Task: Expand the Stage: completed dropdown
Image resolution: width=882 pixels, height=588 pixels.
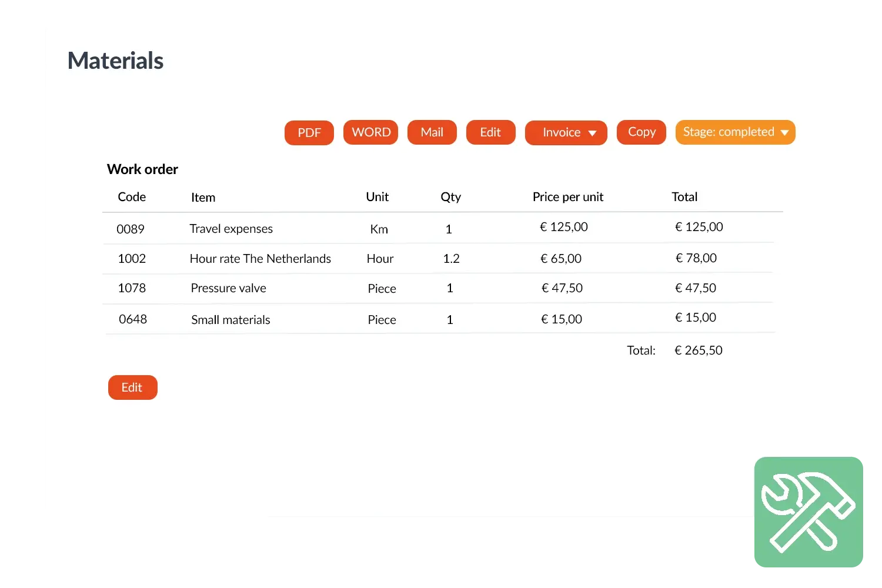Action: [735, 132]
